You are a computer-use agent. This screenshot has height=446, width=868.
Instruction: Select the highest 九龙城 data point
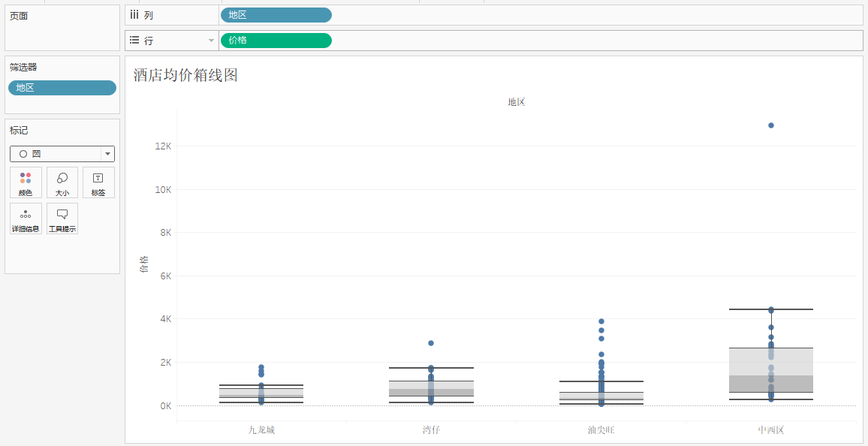click(x=261, y=367)
